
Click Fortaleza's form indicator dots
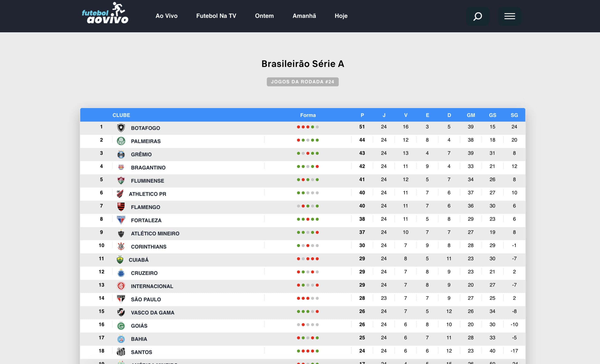[x=307, y=219]
